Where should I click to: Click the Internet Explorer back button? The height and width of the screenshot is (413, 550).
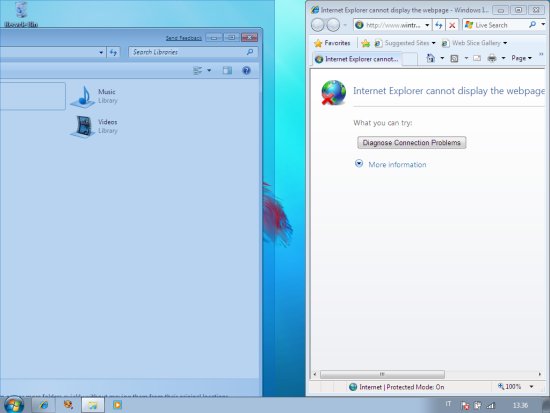(x=317, y=25)
